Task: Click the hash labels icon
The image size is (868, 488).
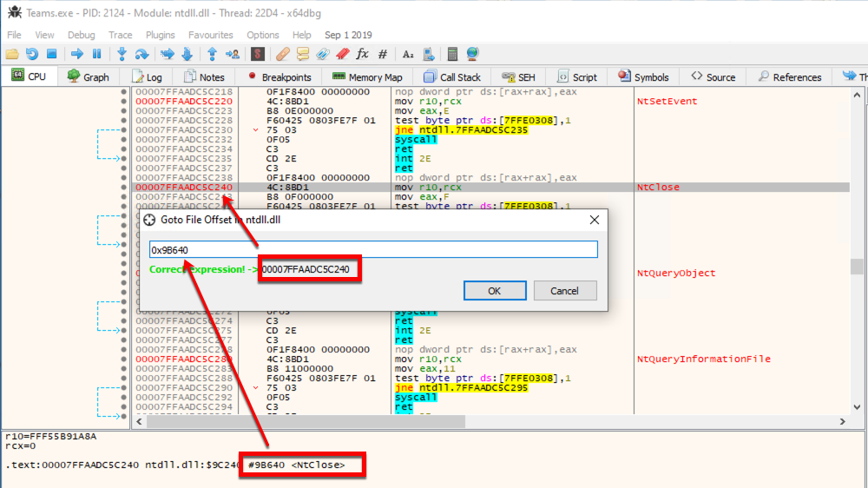Action: pos(383,54)
